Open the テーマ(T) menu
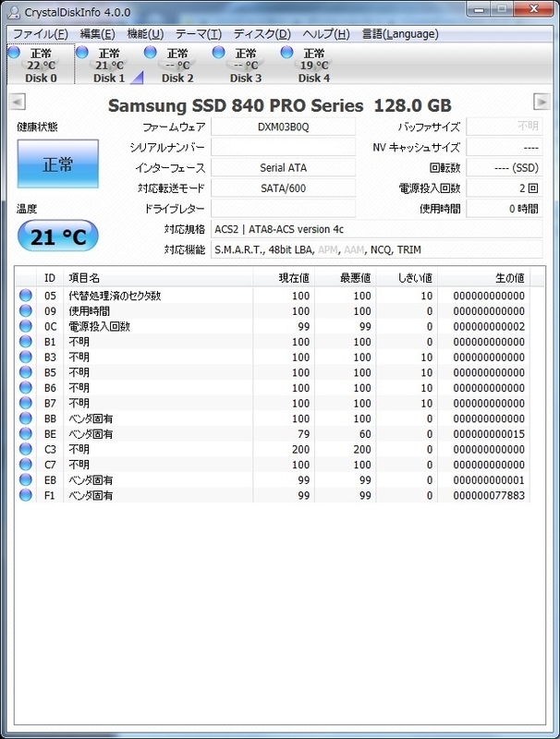 pyautogui.click(x=199, y=34)
